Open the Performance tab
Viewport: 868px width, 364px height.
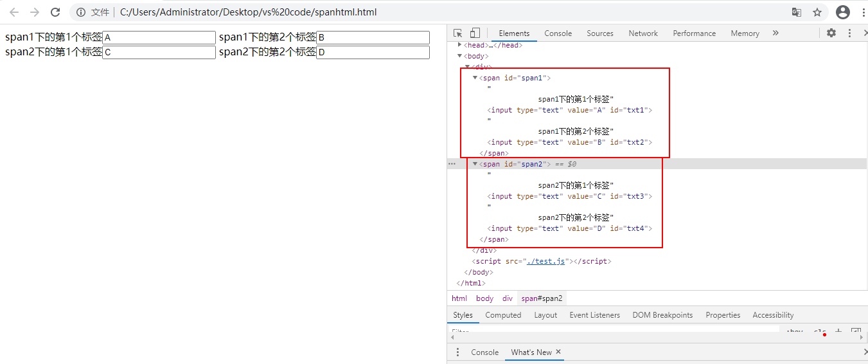point(694,33)
